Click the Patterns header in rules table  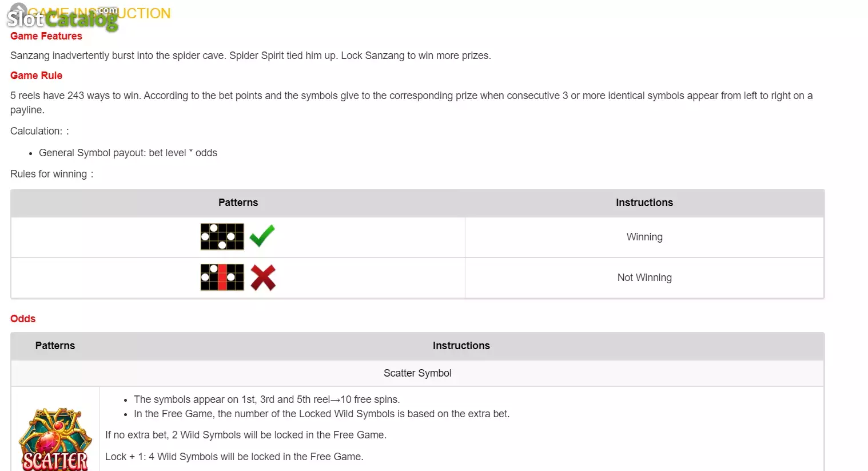pyautogui.click(x=238, y=203)
